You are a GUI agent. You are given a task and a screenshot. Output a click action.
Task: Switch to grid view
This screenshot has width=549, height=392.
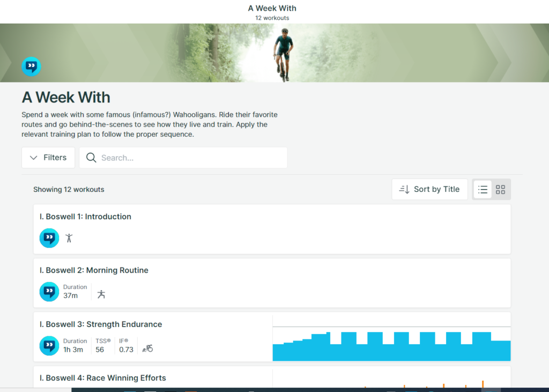(x=500, y=189)
